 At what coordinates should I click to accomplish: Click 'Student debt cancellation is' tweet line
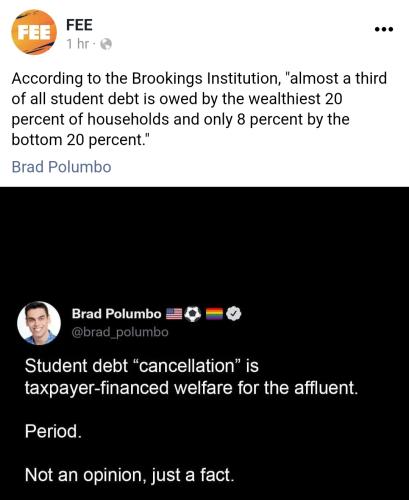[142, 366]
